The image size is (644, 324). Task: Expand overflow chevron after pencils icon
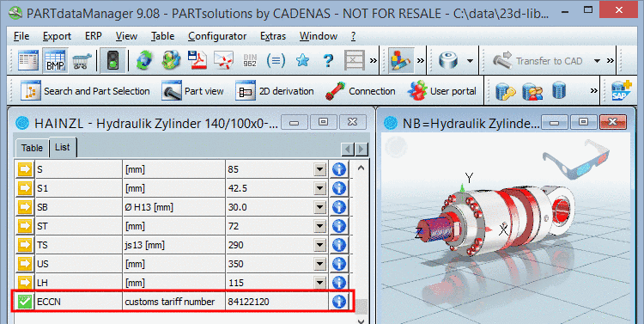(x=420, y=61)
